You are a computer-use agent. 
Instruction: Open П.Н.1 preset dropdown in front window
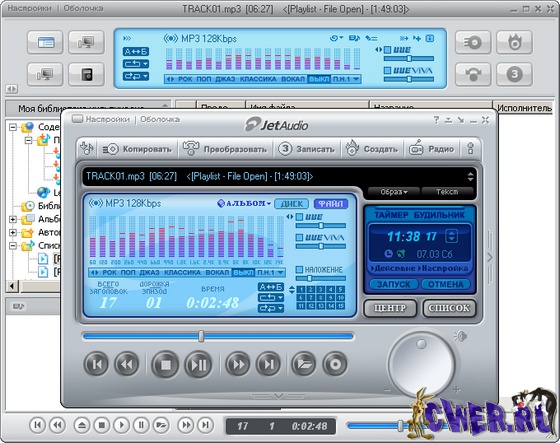(271, 273)
